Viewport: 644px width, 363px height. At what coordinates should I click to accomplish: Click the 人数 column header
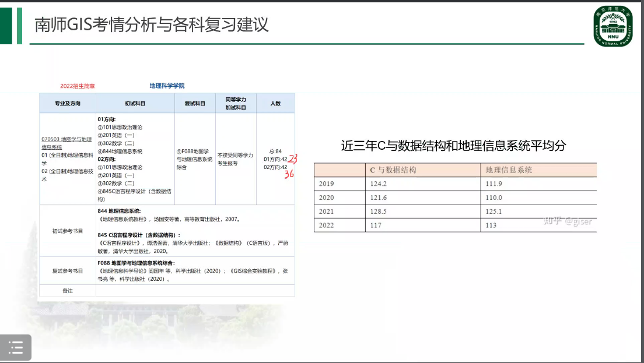point(275,103)
